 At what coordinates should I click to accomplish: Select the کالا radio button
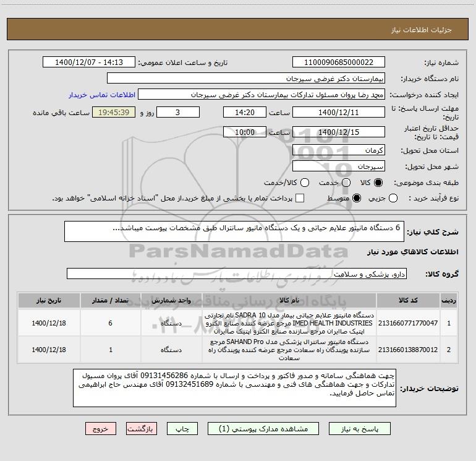[378, 183]
